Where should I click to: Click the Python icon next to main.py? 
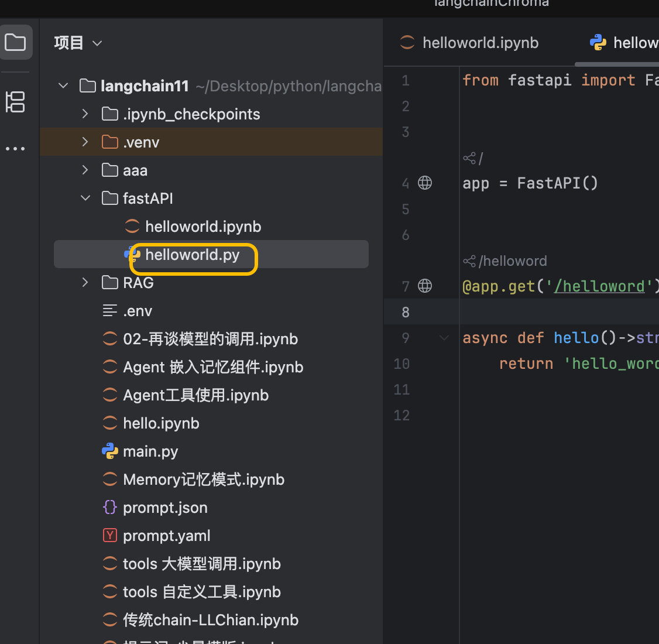click(109, 451)
